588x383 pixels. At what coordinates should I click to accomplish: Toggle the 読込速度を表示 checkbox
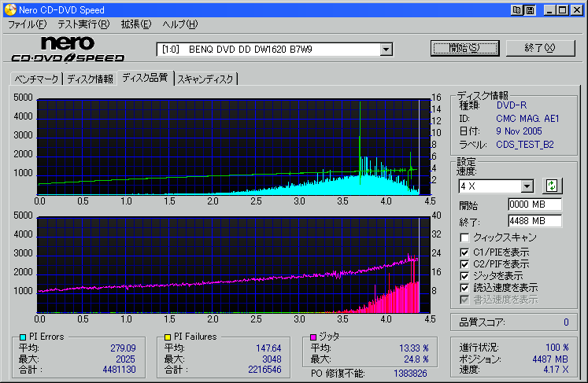tap(465, 288)
